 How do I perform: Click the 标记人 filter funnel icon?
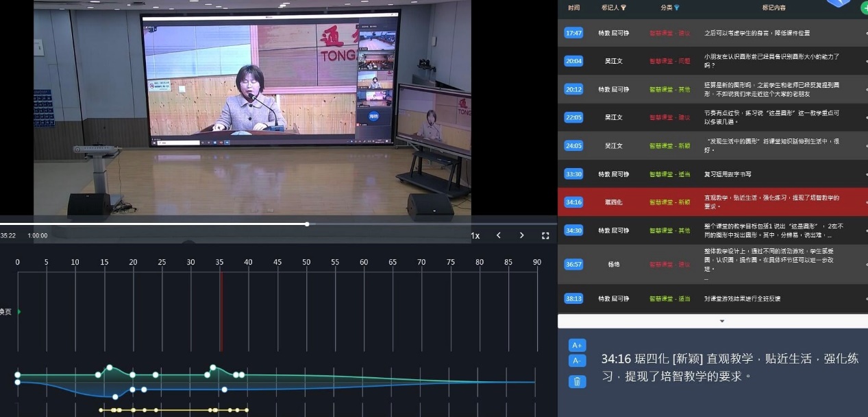(623, 8)
